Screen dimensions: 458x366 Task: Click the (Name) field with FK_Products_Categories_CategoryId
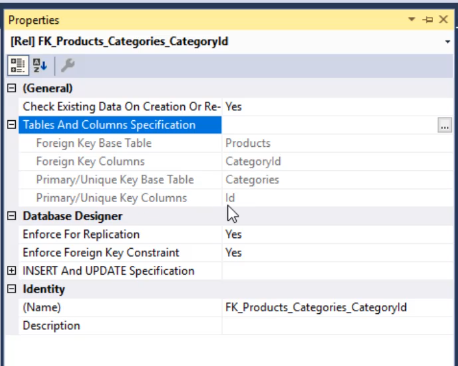(x=337, y=307)
